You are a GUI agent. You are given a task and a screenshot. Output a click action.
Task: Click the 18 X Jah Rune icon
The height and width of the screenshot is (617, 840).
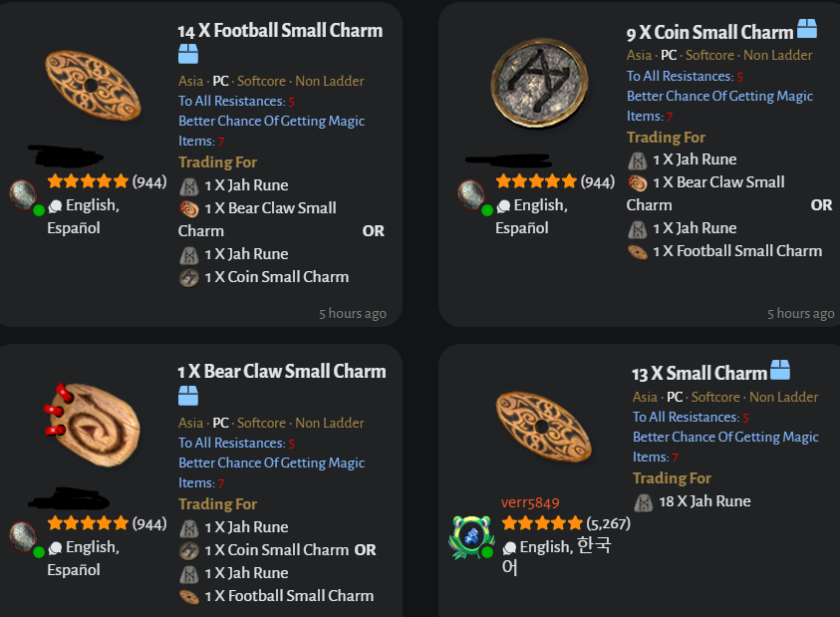click(x=643, y=501)
